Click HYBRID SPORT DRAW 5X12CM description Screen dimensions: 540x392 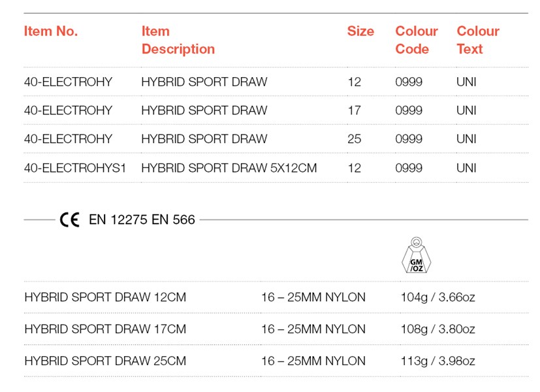[x=229, y=168]
